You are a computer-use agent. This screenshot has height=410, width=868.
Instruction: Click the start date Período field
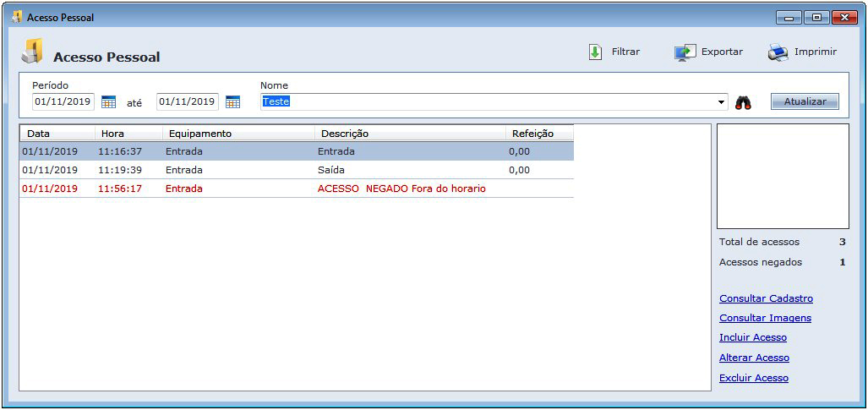click(x=63, y=101)
